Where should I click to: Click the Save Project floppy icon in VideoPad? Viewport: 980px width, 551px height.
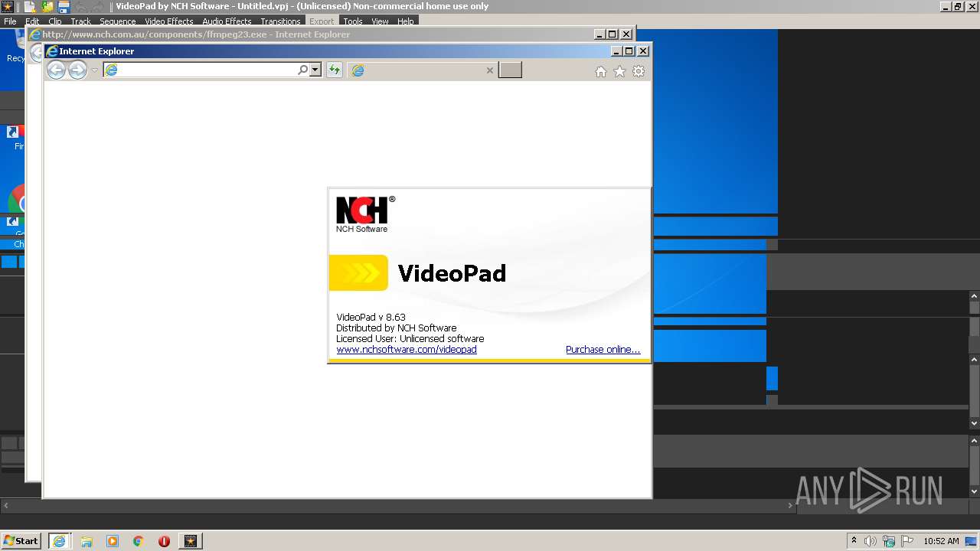click(64, 7)
